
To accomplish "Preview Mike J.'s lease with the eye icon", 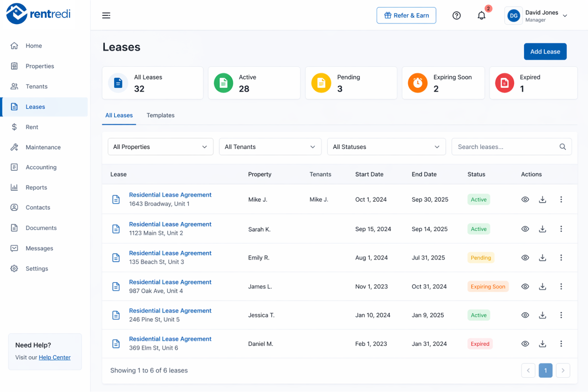I will (x=525, y=199).
